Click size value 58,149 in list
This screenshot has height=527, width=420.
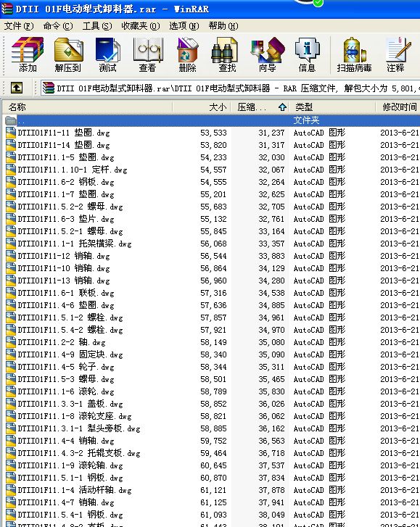[x=213, y=342]
